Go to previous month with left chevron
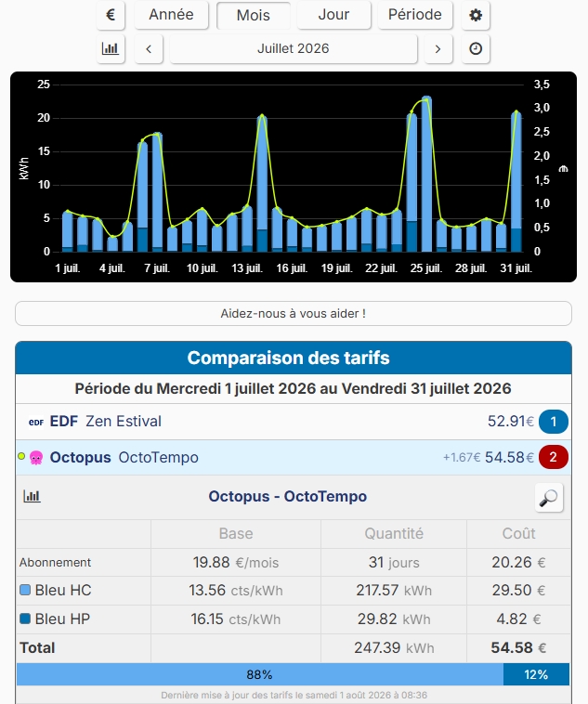This screenshot has width=588, height=704. coord(149,48)
